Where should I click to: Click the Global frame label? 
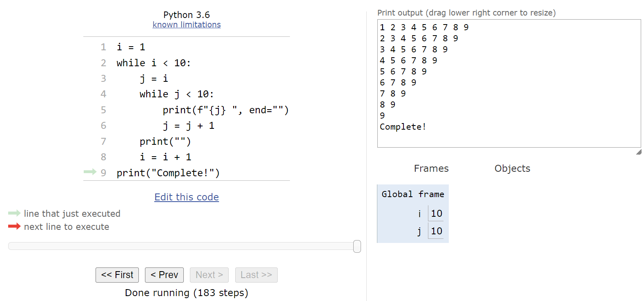[413, 194]
